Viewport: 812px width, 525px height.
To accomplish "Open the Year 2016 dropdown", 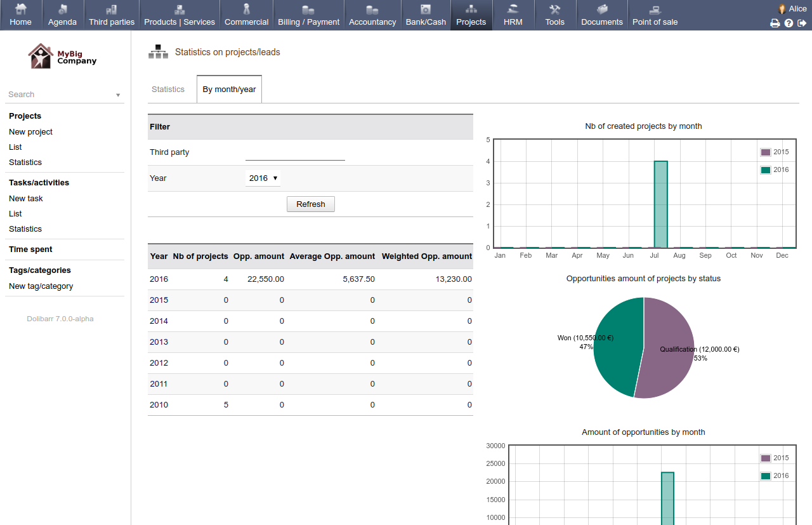I will pyautogui.click(x=263, y=178).
